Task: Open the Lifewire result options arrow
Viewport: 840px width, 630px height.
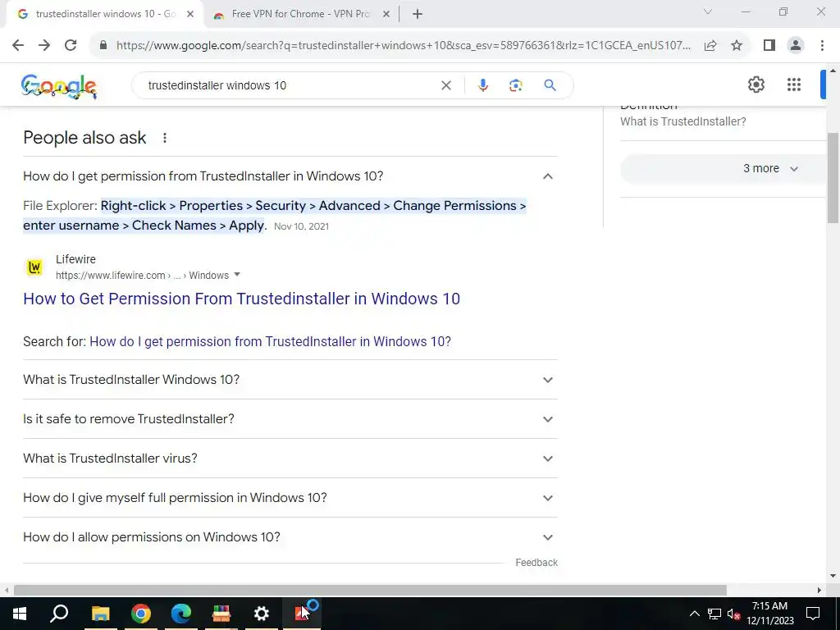Action: [x=237, y=275]
